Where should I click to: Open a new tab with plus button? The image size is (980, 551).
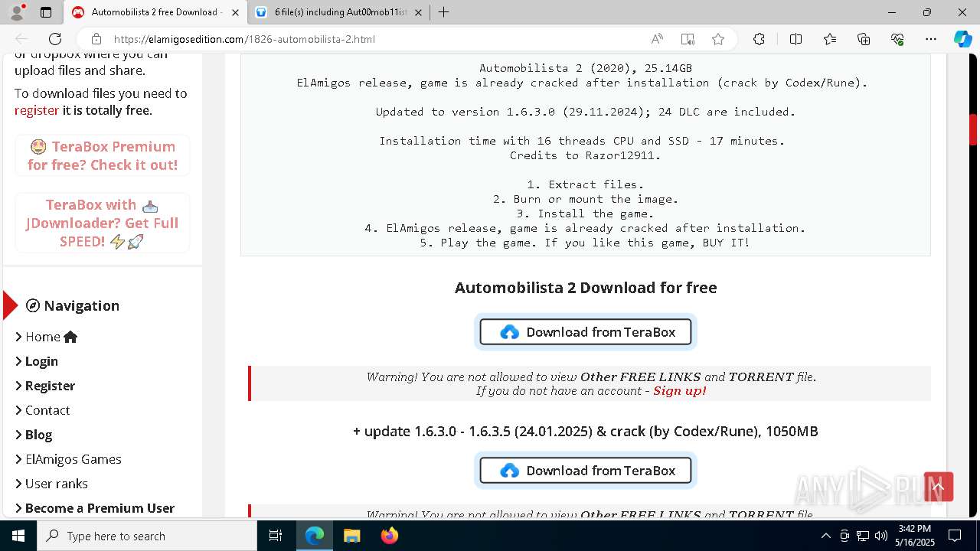[443, 12]
